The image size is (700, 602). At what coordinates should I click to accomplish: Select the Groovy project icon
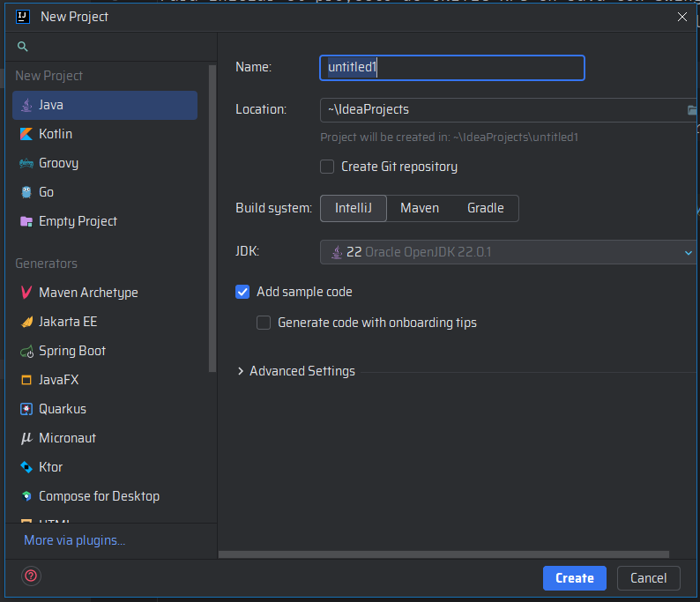pos(25,163)
